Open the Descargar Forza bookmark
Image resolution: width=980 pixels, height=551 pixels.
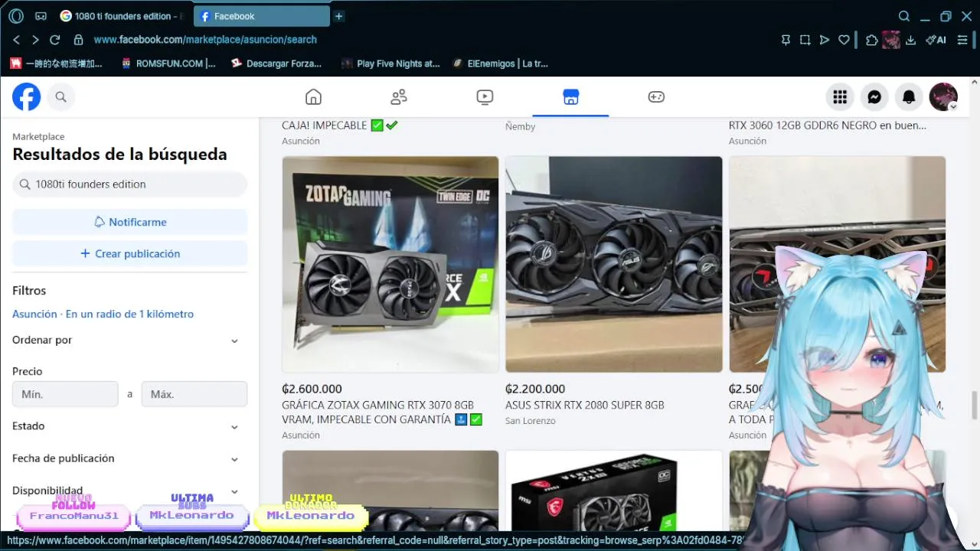[x=276, y=64]
